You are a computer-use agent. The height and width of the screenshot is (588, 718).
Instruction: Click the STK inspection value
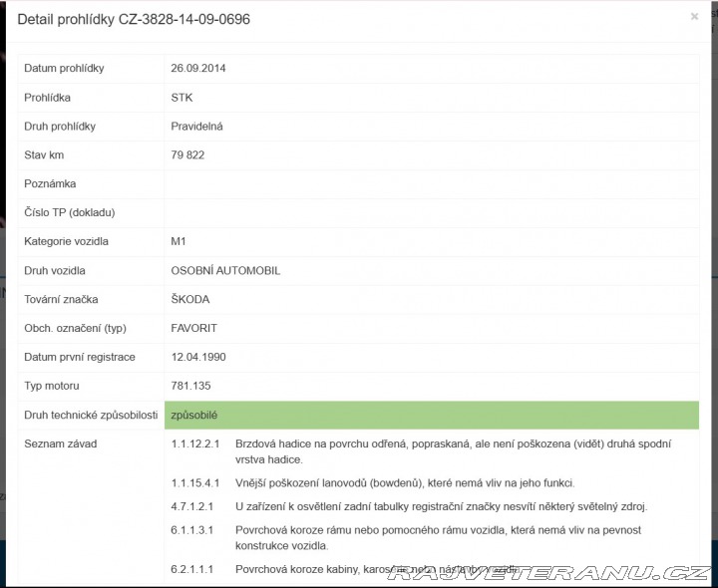pyautogui.click(x=181, y=98)
